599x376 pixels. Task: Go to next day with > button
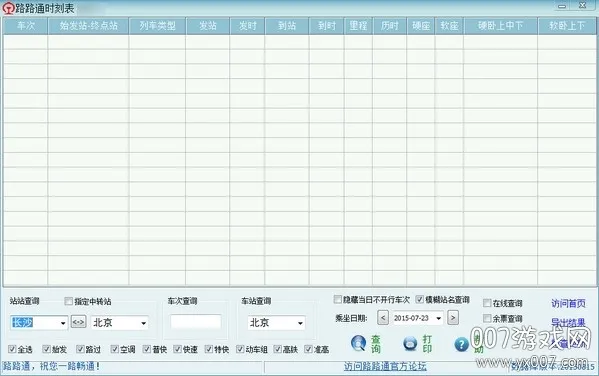453,318
